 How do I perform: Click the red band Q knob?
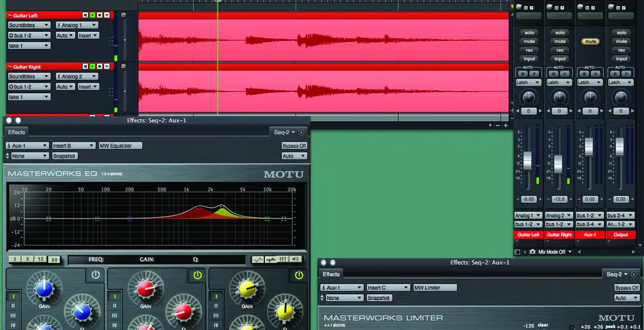(x=183, y=311)
